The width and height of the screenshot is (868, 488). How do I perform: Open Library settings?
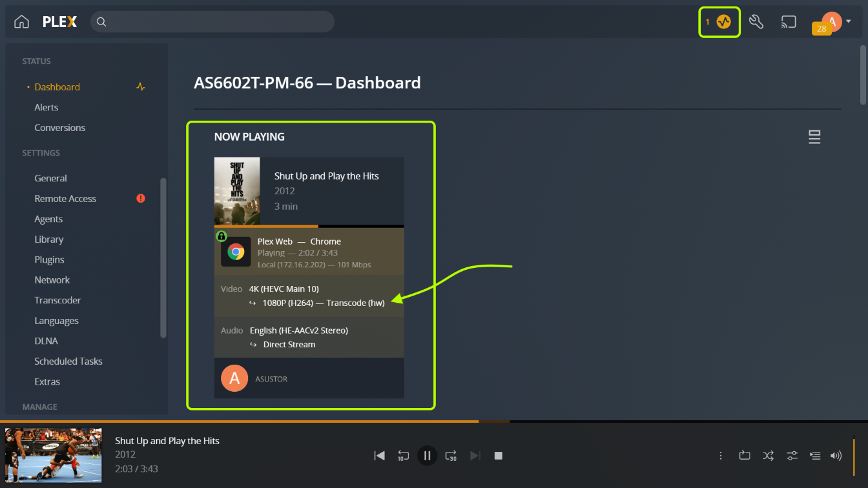click(49, 239)
